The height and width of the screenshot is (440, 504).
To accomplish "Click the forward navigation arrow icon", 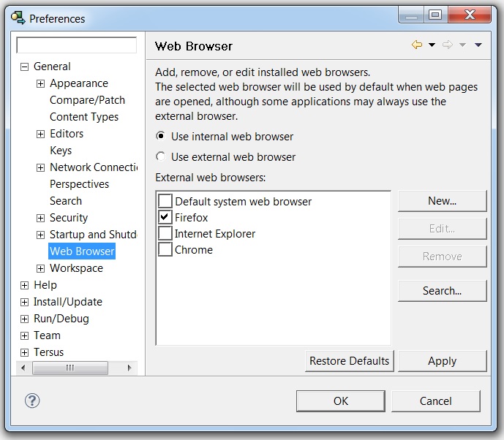I will [448, 45].
